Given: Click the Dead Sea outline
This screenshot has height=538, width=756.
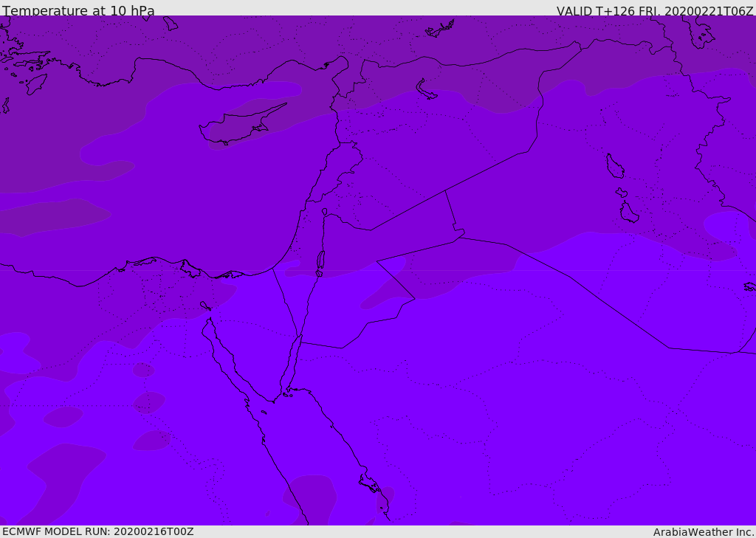Looking at the screenshot, I should point(320,260).
